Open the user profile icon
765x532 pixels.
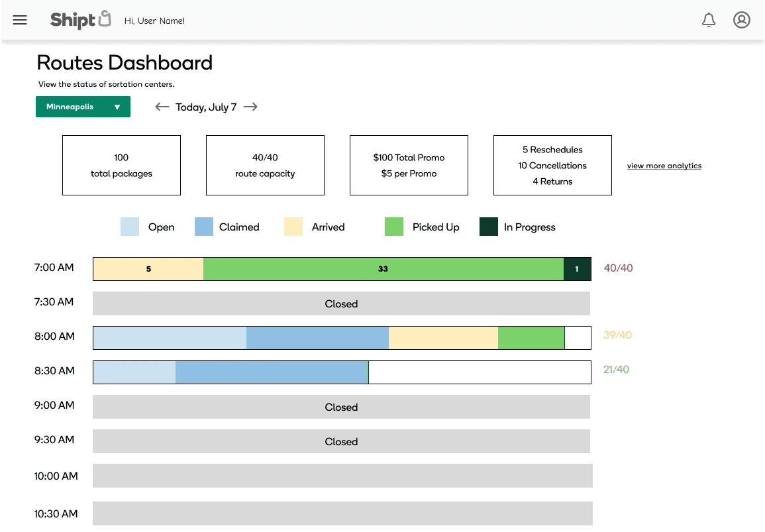click(742, 20)
